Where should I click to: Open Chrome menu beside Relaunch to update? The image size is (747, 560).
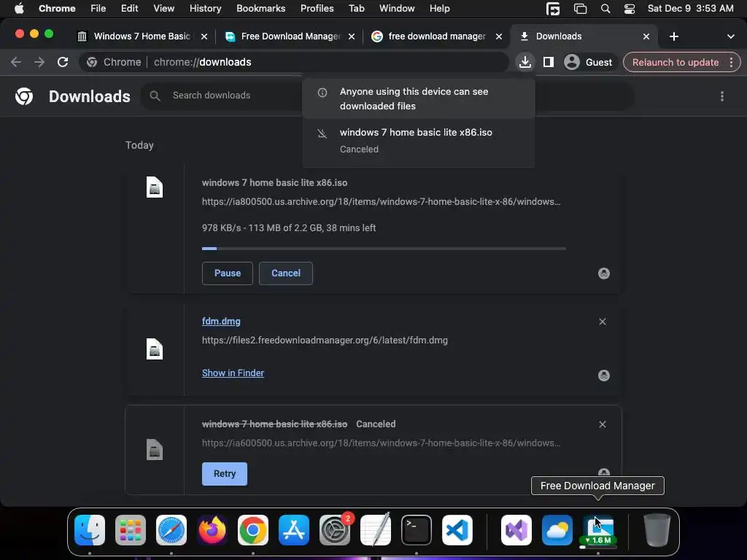pyautogui.click(x=731, y=63)
